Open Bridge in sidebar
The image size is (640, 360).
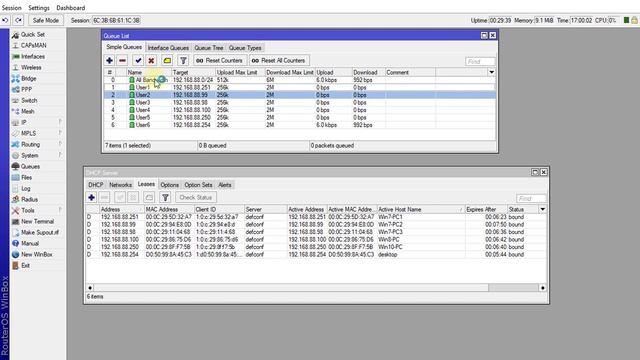(x=29, y=79)
